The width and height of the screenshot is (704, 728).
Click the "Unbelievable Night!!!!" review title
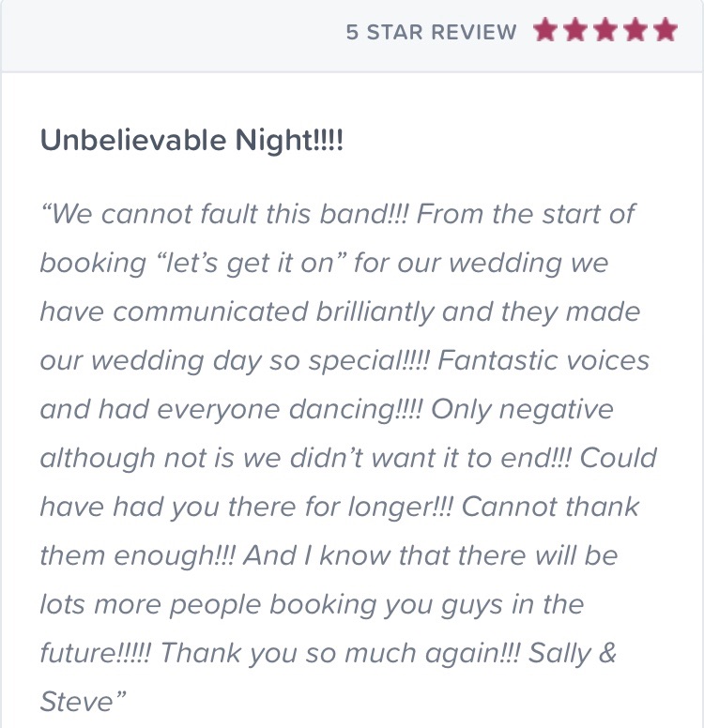click(191, 140)
